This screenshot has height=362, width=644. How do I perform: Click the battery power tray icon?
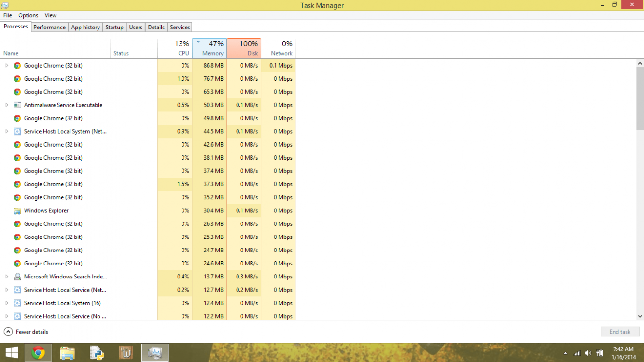(600, 353)
